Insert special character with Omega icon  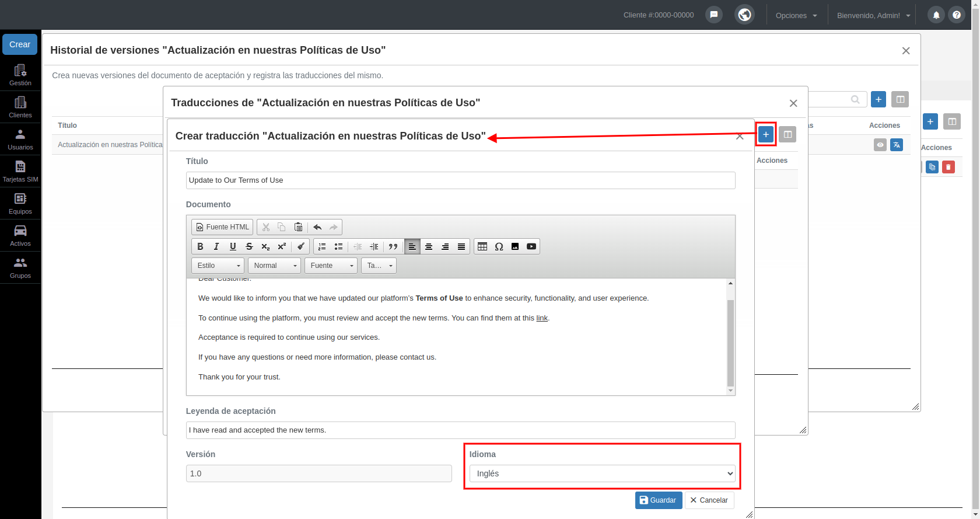(499, 246)
